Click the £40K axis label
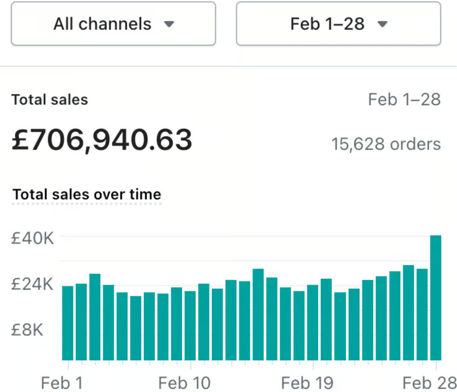 [32, 238]
